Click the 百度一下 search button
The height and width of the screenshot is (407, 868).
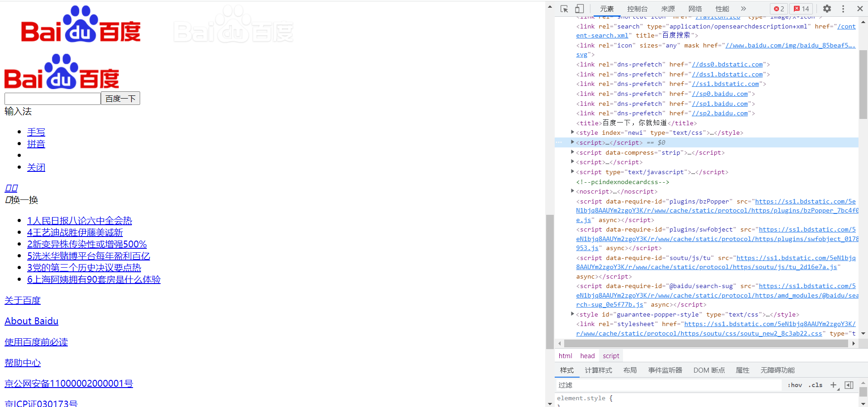(x=120, y=98)
